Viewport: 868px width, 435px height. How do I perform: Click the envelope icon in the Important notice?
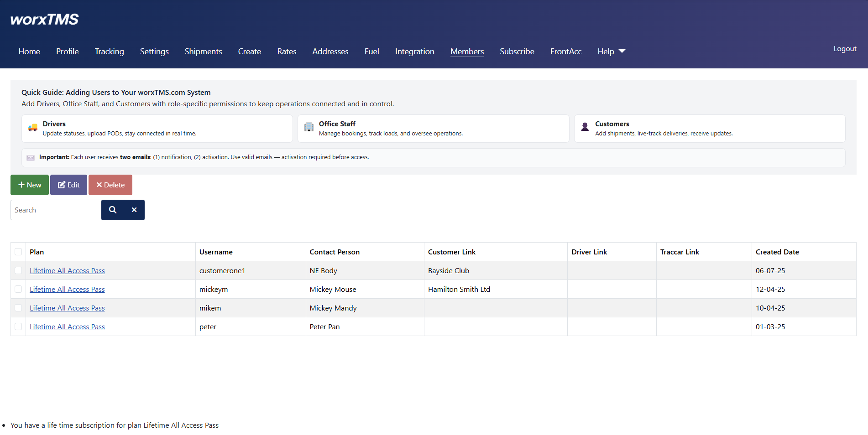30,157
